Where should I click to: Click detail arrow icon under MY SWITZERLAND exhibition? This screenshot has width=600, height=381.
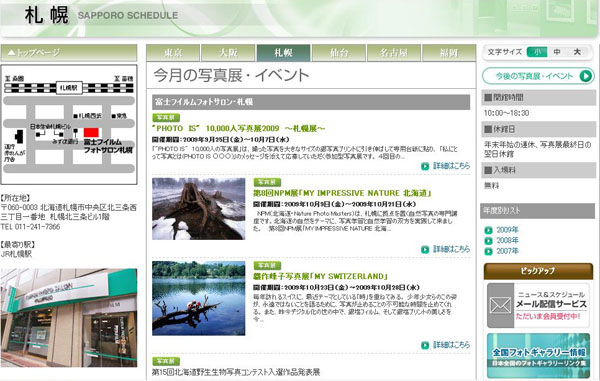pos(425,345)
